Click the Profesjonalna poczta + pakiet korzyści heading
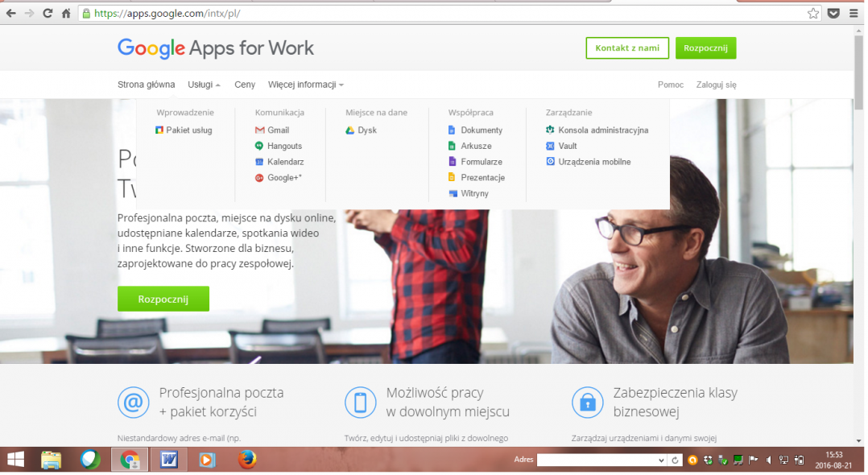Image resolution: width=868 pixels, height=475 pixels. click(221, 402)
